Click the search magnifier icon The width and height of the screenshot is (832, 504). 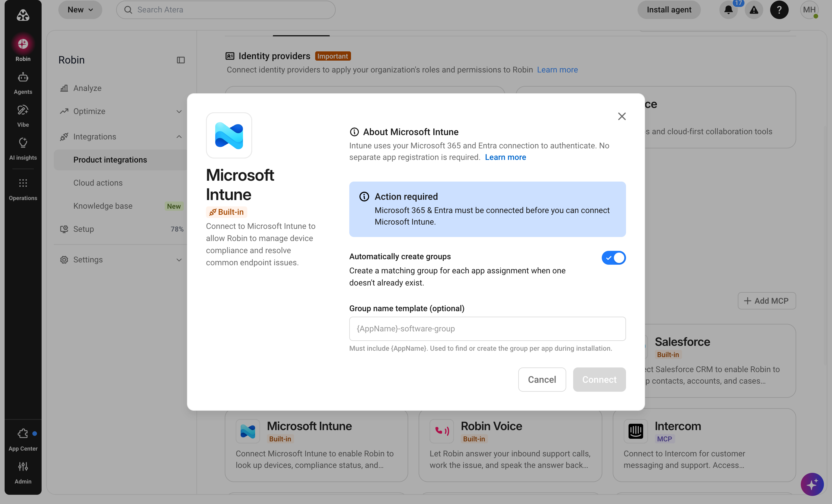(128, 10)
